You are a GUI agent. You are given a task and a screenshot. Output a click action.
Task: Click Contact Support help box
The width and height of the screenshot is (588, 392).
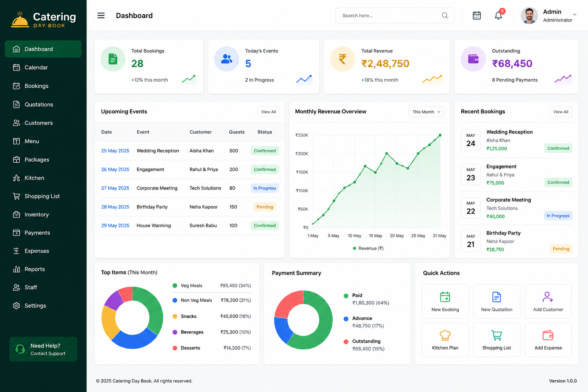click(x=43, y=349)
